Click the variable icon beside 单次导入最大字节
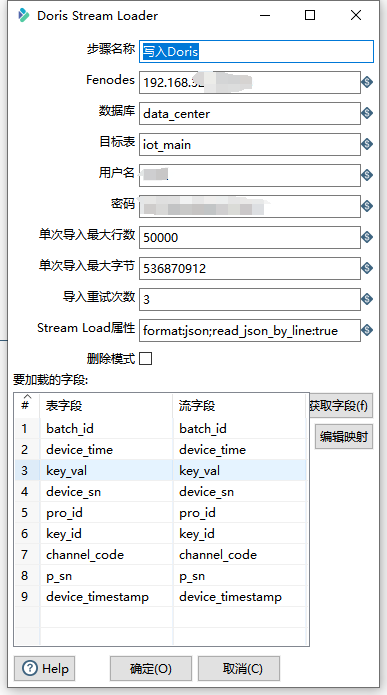The width and height of the screenshot is (387, 695). point(367,269)
